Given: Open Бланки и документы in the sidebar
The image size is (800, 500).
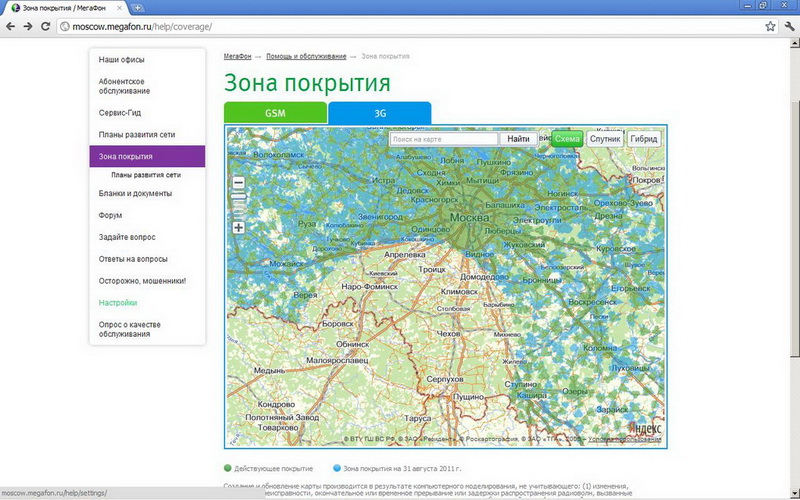Looking at the screenshot, I should (x=135, y=193).
